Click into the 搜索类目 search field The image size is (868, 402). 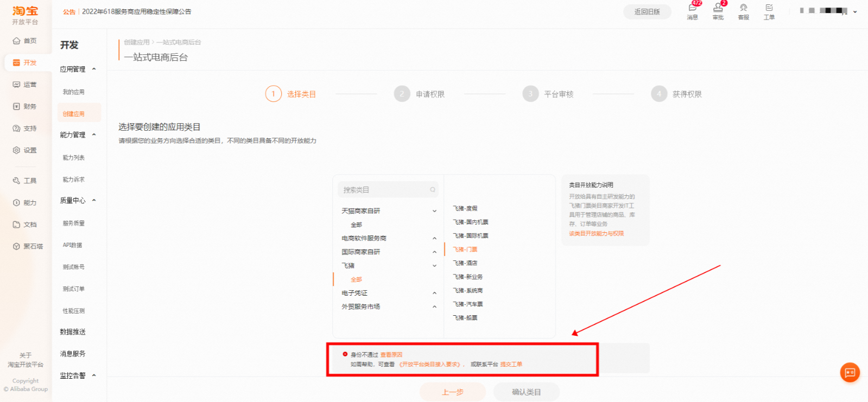[x=388, y=190]
